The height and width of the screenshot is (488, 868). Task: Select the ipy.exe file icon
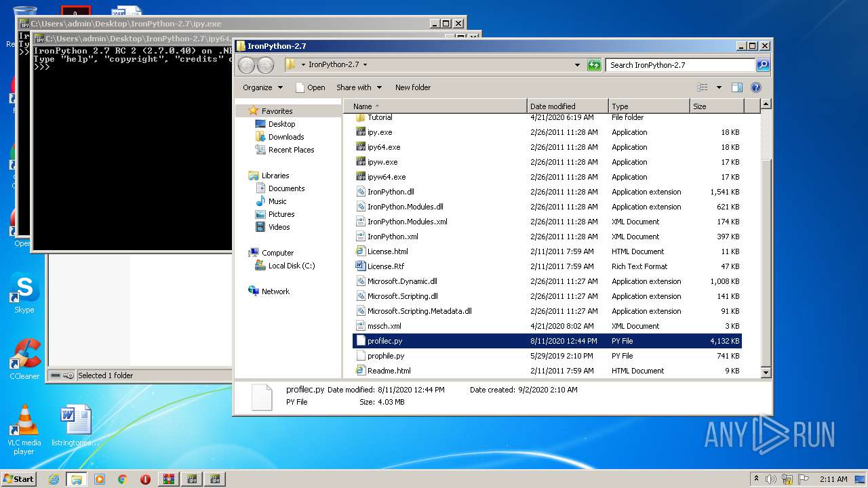point(361,132)
